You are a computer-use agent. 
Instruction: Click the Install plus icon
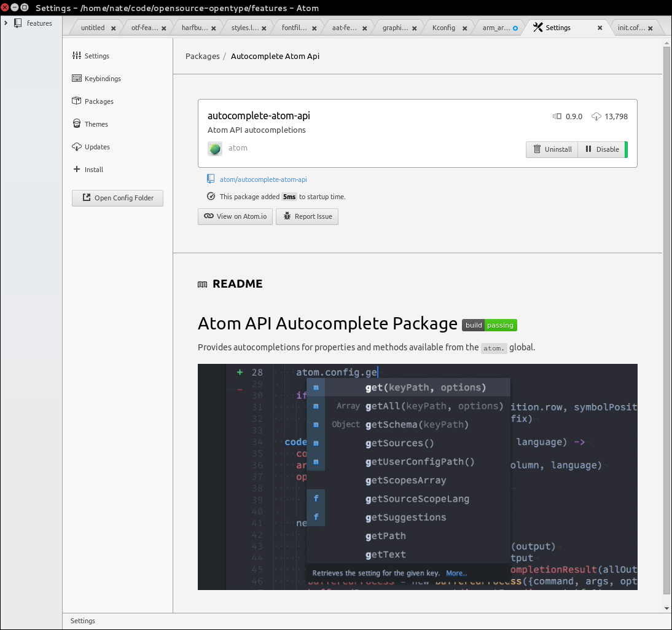(77, 170)
